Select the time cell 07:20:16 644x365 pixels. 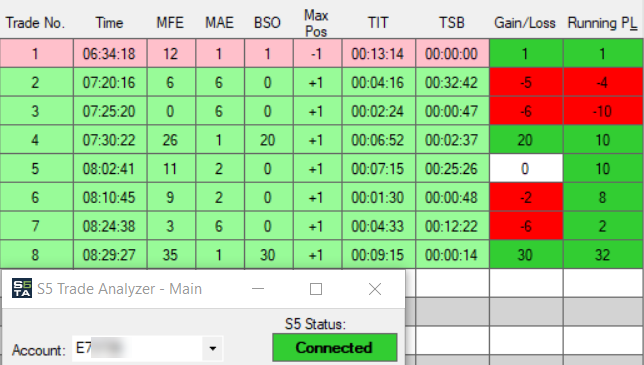pos(110,83)
